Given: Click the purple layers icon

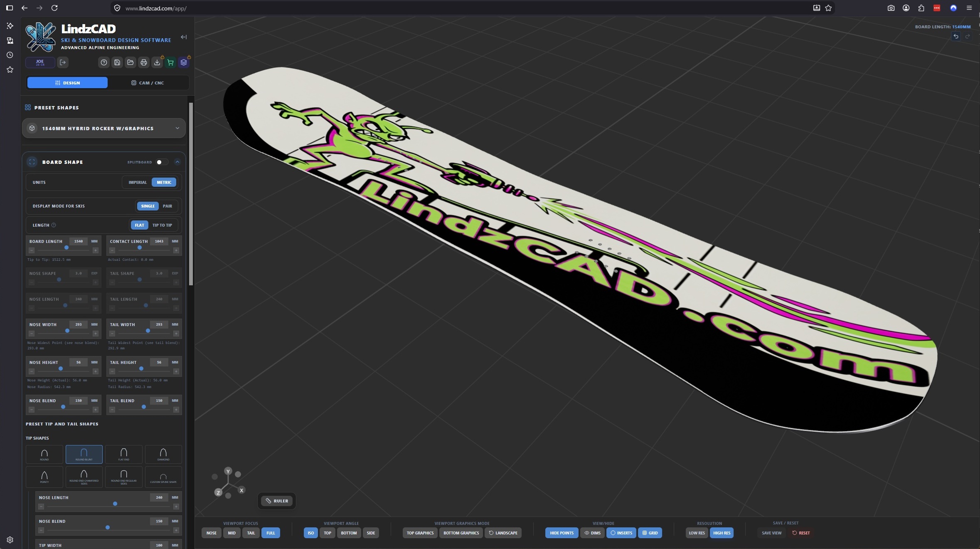Looking at the screenshot, I should [184, 62].
